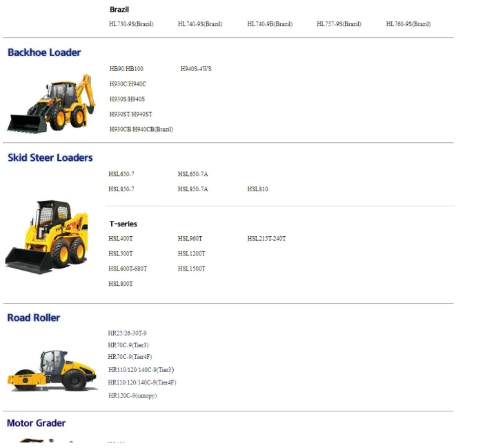Open the HSL215T-240T T-series link

[x=266, y=238]
